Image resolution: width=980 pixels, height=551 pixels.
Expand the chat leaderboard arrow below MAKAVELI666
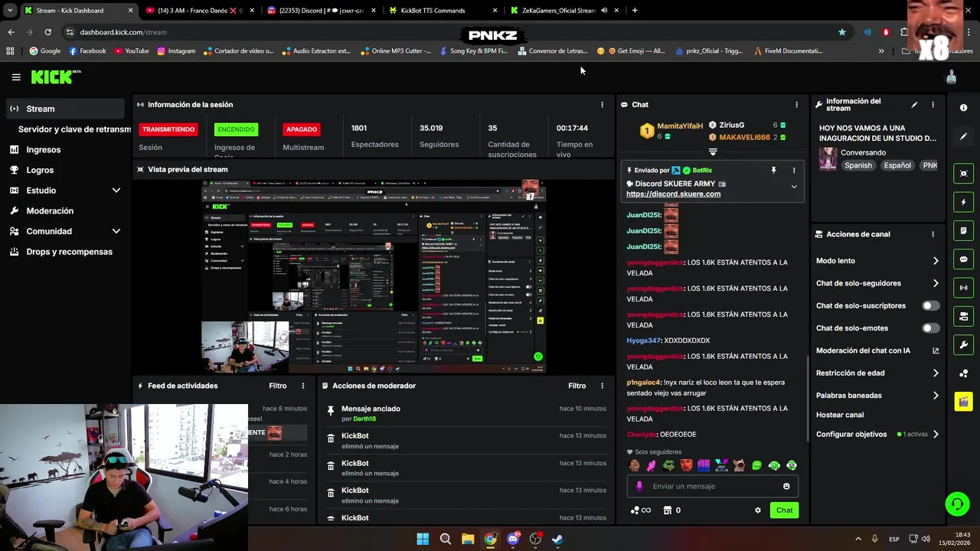[x=713, y=152]
